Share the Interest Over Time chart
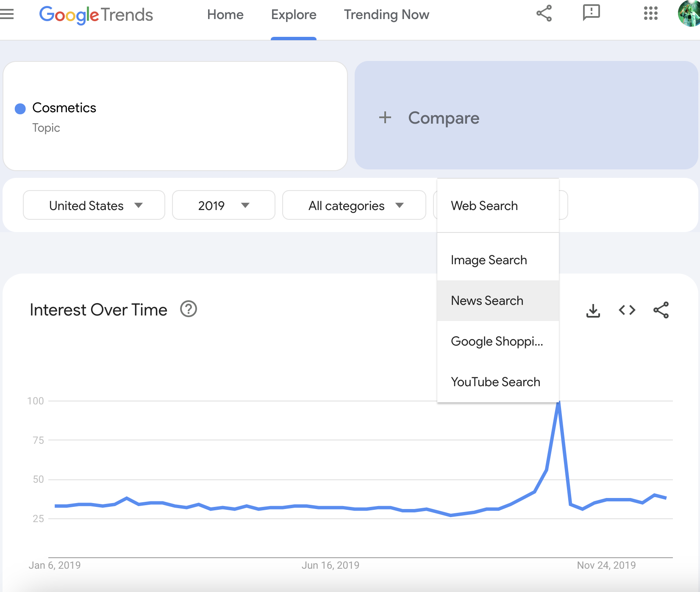 click(661, 310)
